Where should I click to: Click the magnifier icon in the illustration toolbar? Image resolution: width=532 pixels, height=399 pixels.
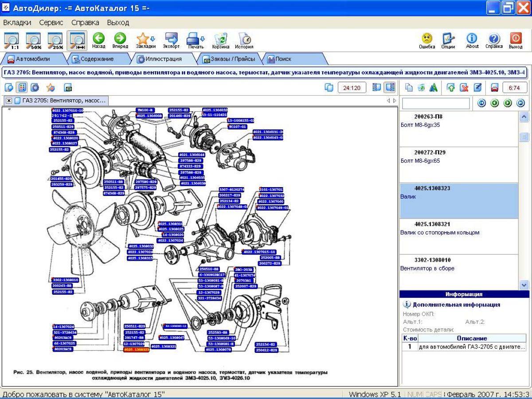pos(9,87)
